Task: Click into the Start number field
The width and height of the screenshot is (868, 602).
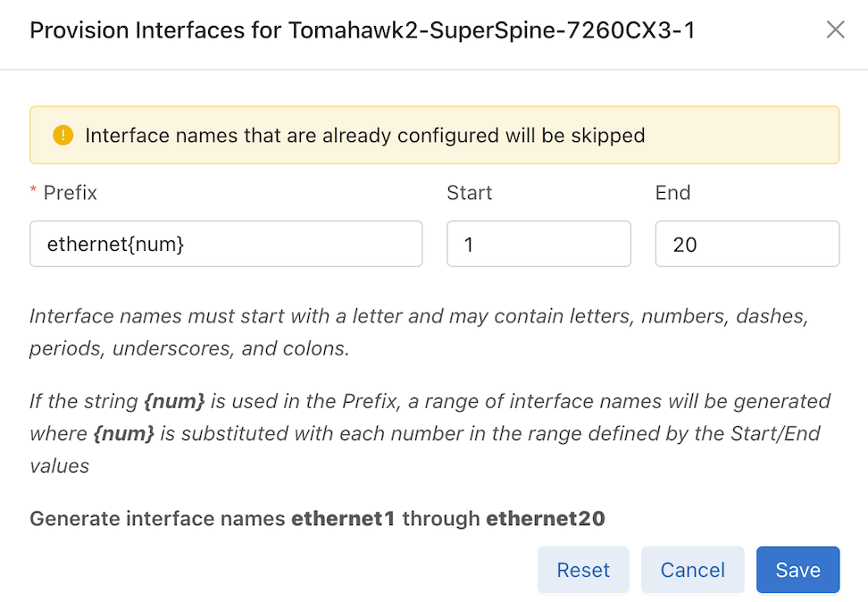Action: click(538, 244)
